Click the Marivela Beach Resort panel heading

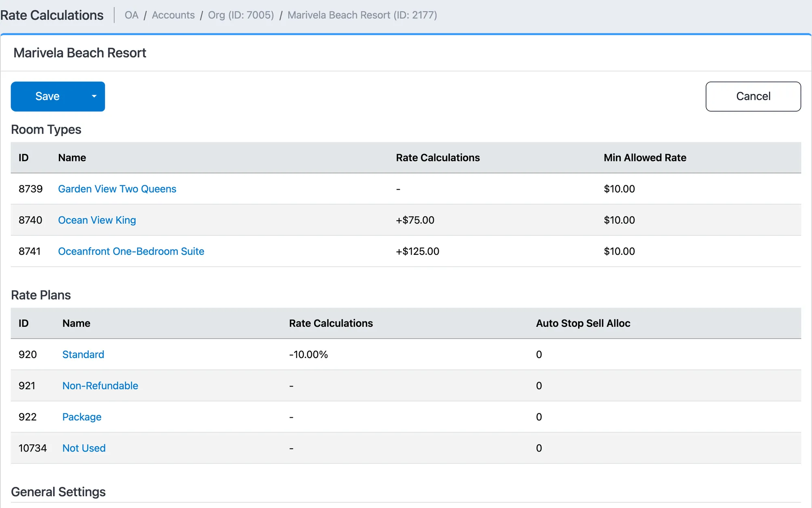[80, 53]
